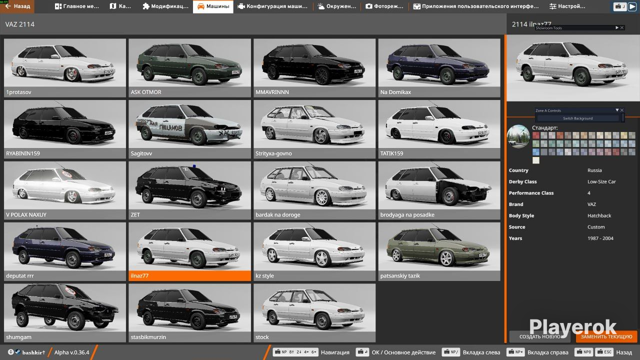Click the weather icon of the Окружен... tab

point(321,6)
